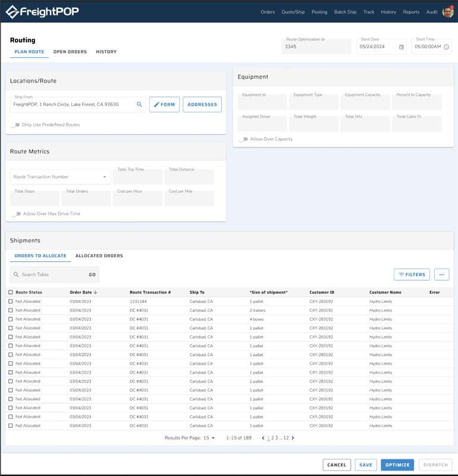Screen dimensions: 458x476
Task: Go to results page 3
Action: point(277,438)
